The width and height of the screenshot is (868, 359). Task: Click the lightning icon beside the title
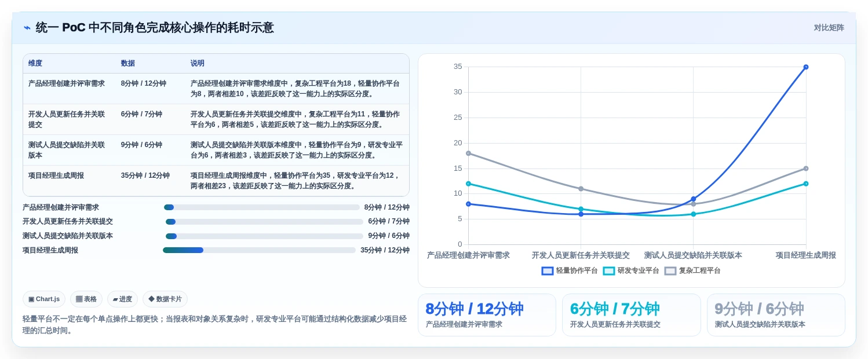tap(27, 28)
